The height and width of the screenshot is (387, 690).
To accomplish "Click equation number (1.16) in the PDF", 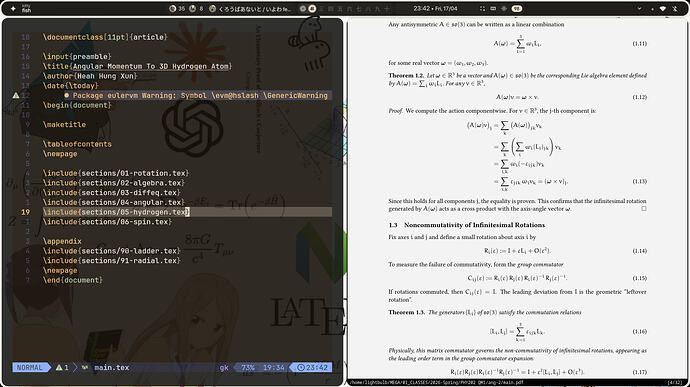I will [x=639, y=331].
